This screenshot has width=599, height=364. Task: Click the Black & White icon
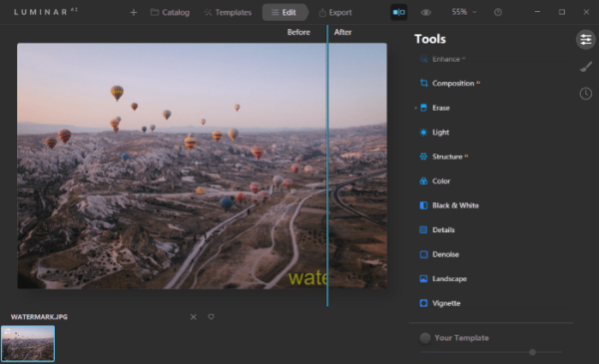(x=423, y=205)
